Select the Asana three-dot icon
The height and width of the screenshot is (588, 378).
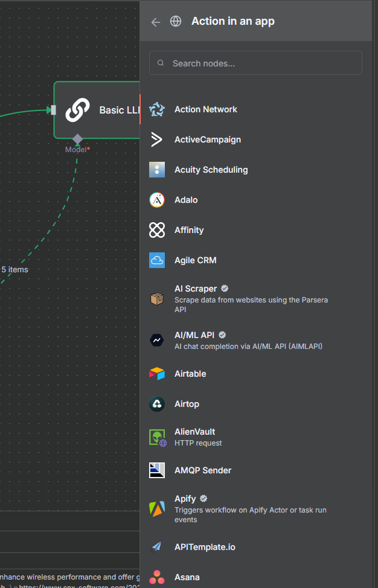coord(157,577)
